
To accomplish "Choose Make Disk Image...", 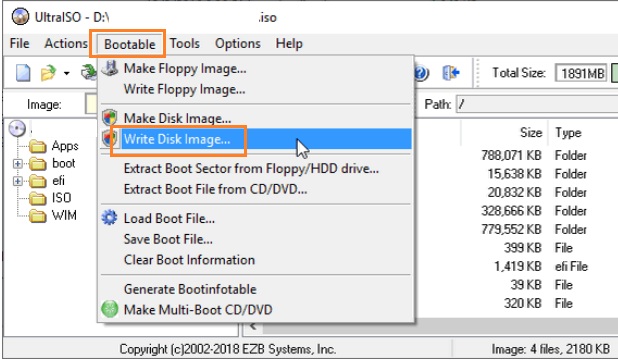I will click(255, 118).
